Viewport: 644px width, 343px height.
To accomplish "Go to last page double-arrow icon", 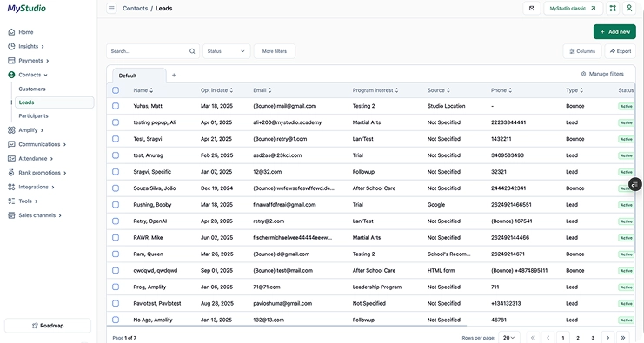I will point(622,338).
